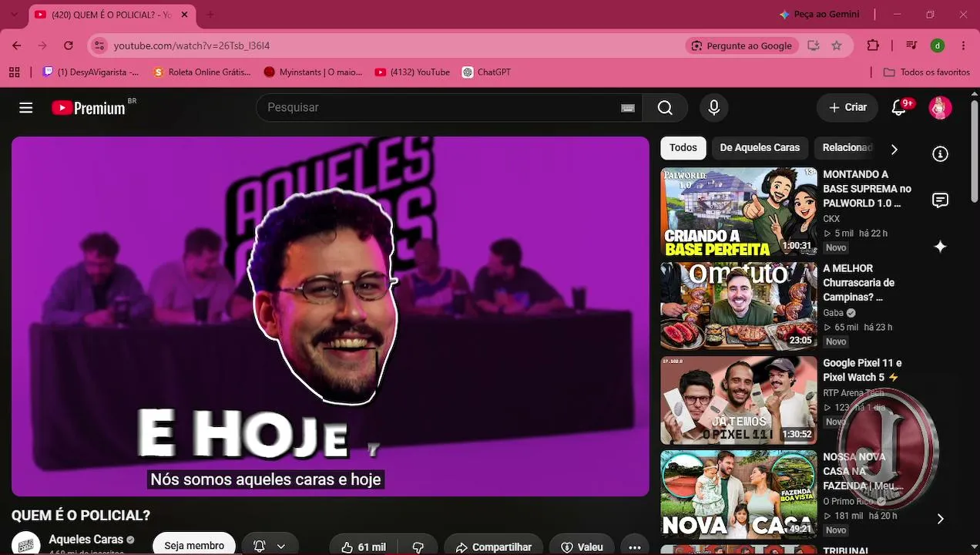
Task: Open NOSSA NOVA CASA NA FAZENDA thumbnail
Action: pyautogui.click(x=739, y=494)
